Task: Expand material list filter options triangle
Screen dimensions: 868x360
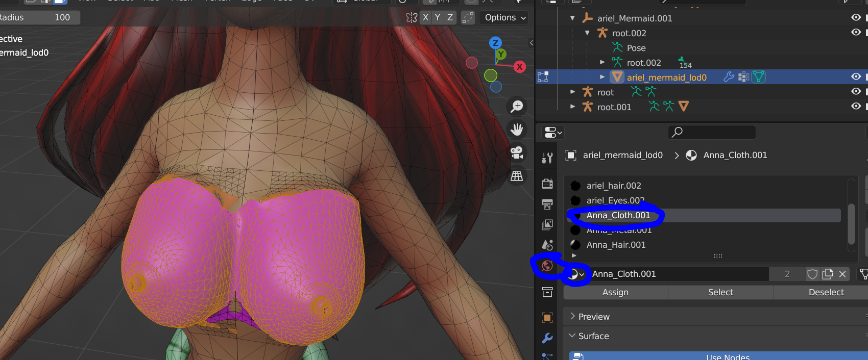Action: click(x=574, y=255)
